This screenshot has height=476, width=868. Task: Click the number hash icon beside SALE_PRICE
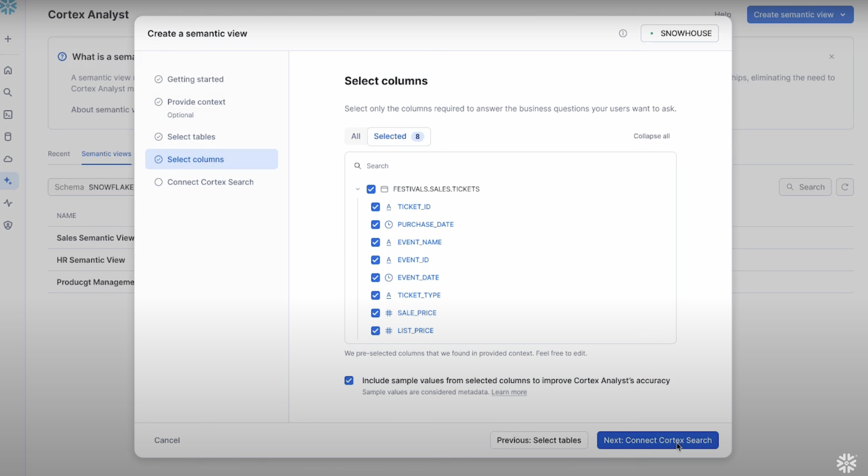click(389, 313)
